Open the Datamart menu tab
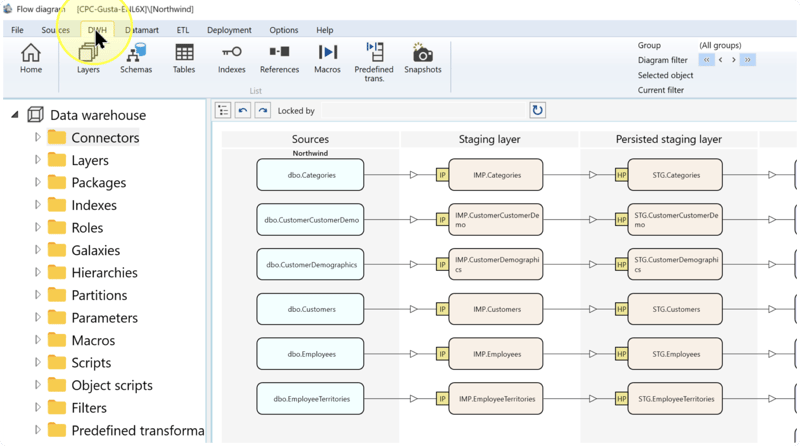This screenshot has width=800, height=446. tap(142, 30)
